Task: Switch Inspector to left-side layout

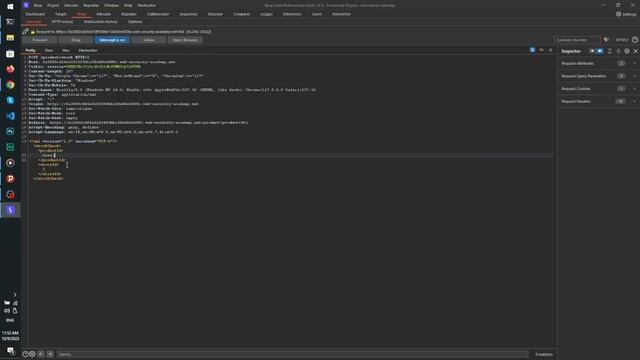Action: coord(592,51)
